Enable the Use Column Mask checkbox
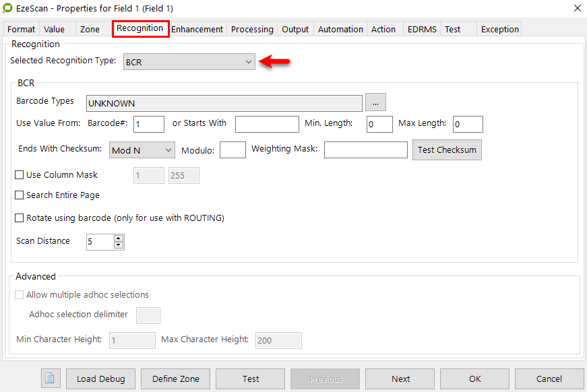Viewport: 587px width, 392px height. coord(20,175)
